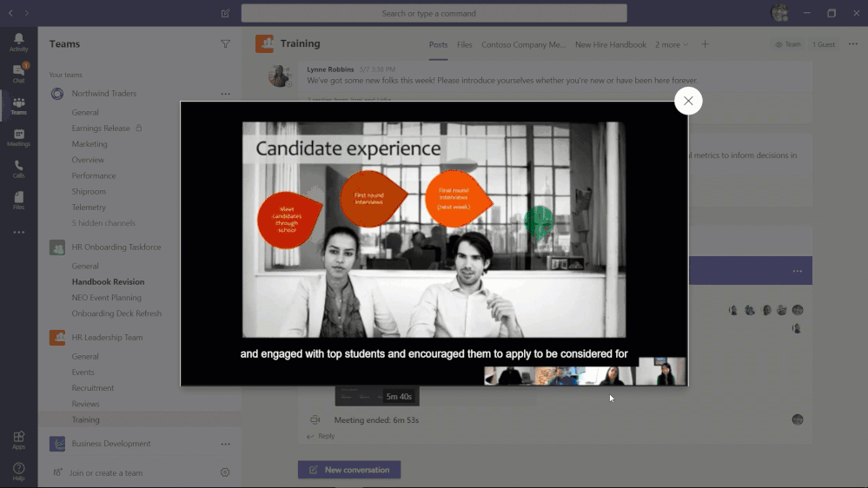Switch to the Files tab

coord(465,44)
